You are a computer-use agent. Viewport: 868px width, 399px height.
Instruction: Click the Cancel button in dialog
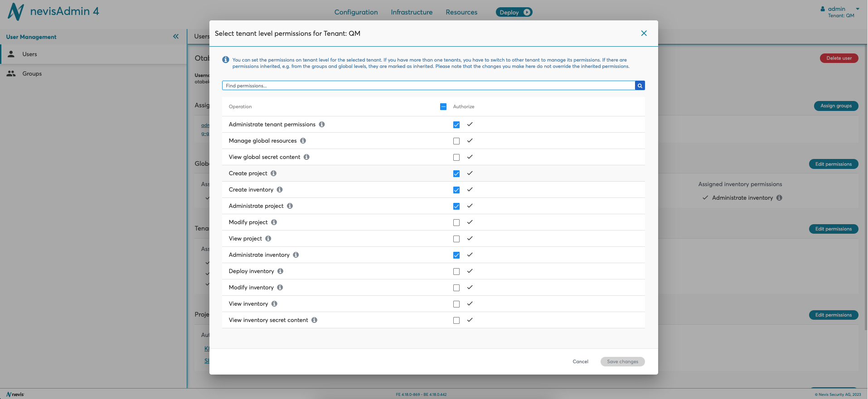pyautogui.click(x=580, y=361)
